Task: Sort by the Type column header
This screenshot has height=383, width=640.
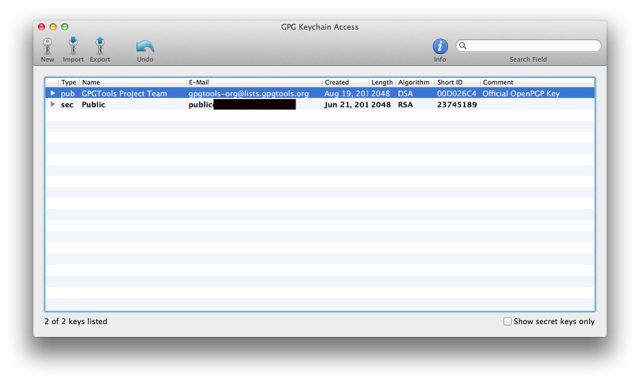Action: click(69, 82)
